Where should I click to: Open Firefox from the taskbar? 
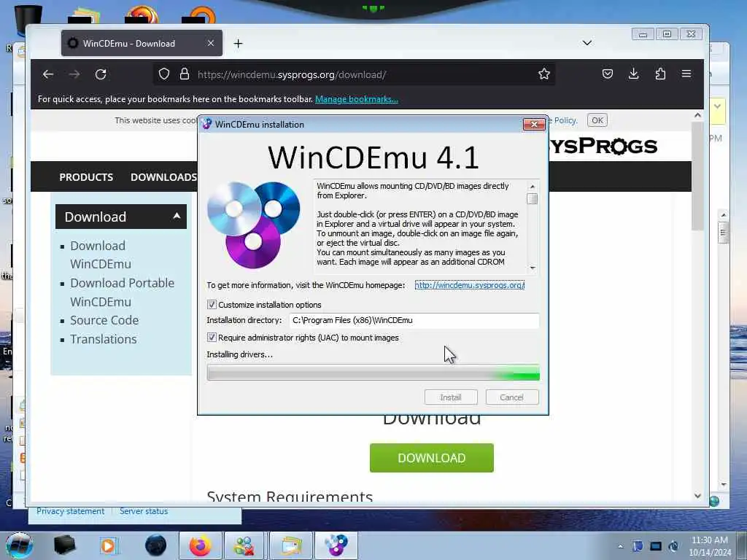coord(200,545)
